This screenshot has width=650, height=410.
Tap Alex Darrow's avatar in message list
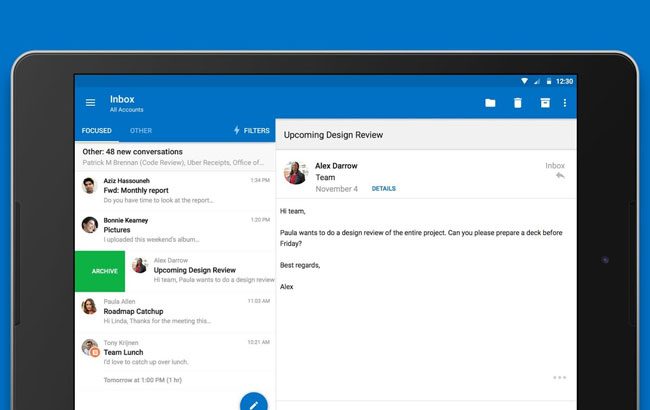(x=140, y=265)
